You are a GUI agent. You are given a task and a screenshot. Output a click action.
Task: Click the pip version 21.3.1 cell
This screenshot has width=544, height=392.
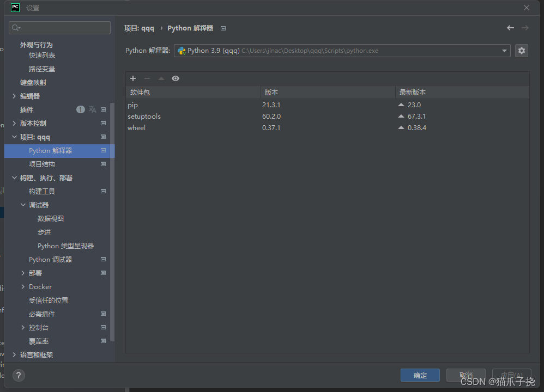tap(271, 105)
